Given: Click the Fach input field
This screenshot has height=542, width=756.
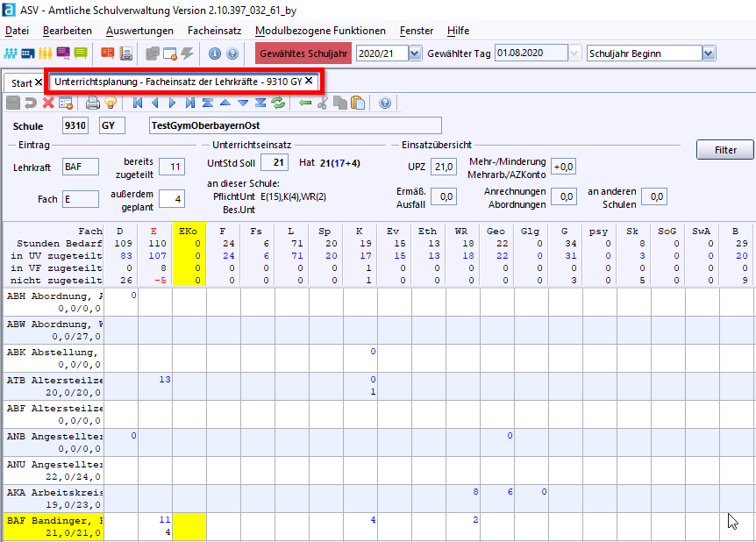Looking at the screenshot, I should [x=81, y=199].
